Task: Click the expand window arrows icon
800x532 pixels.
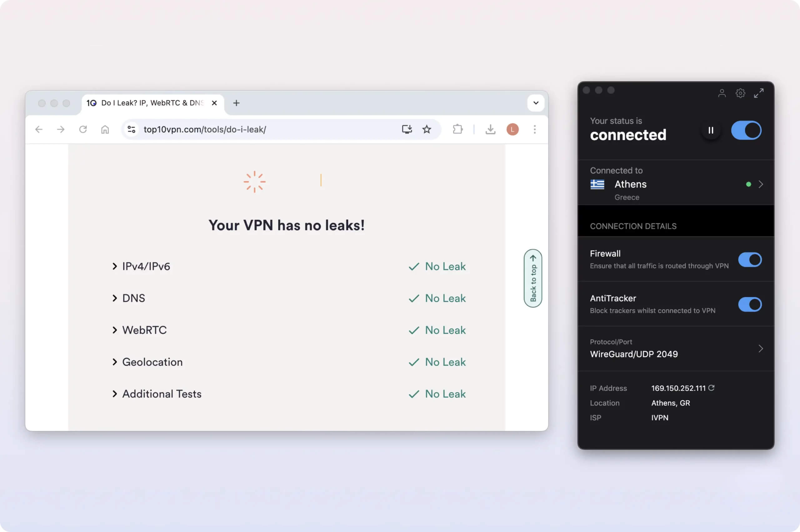Action: pyautogui.click(x=758, y=93)
